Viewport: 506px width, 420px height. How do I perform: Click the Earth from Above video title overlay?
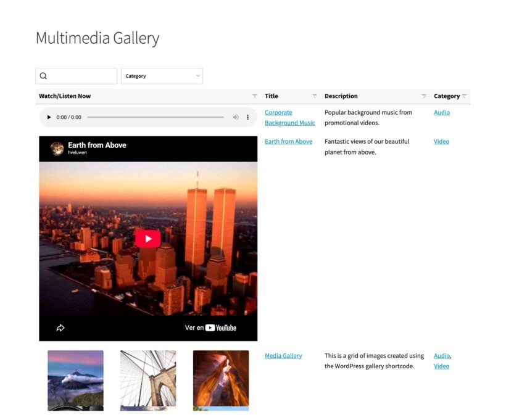pyautogui.click(x=97, y=146)
